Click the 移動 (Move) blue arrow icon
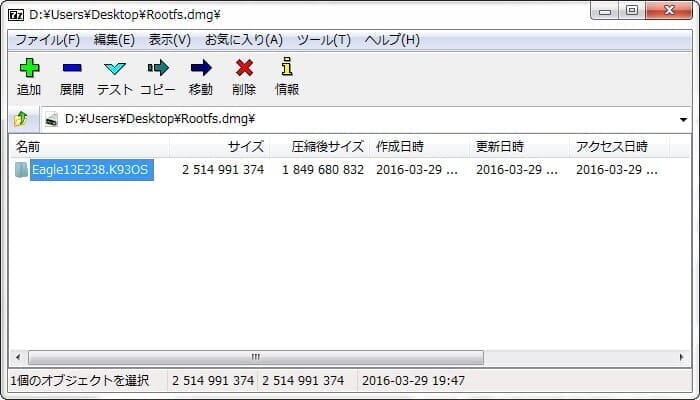The height and width of the screenshot is (400, 700). [201, 68]
